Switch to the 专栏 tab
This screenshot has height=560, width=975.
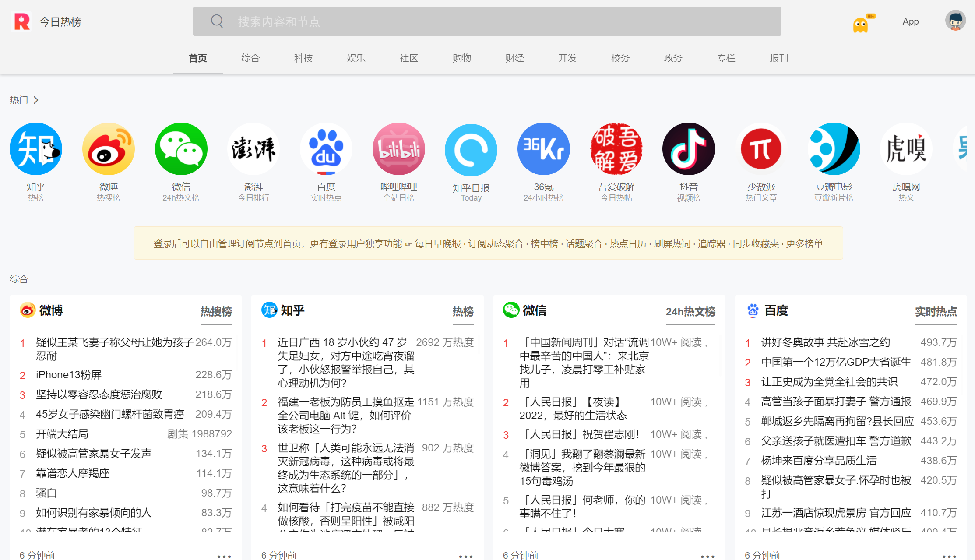click(726, 58)
